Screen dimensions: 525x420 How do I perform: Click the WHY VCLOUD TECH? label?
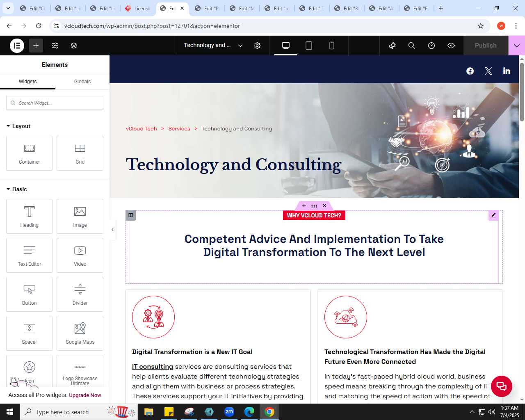314,215
